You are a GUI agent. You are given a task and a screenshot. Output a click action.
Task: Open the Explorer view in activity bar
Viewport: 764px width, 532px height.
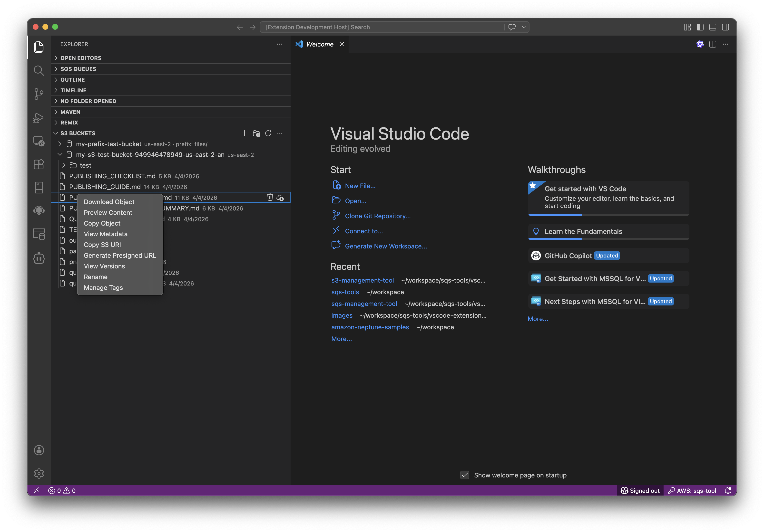pos(39,47)
